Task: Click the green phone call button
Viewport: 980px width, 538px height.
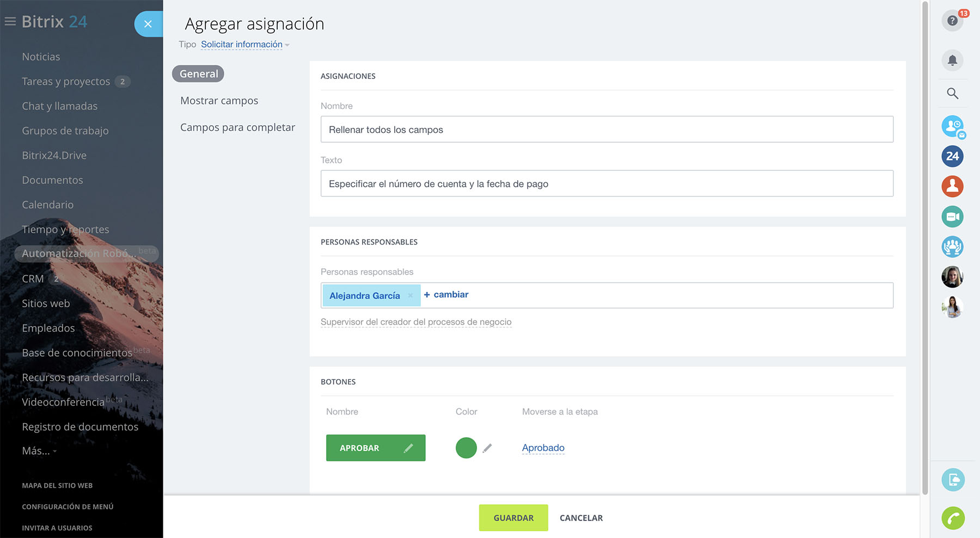Action: click(953, 518)
